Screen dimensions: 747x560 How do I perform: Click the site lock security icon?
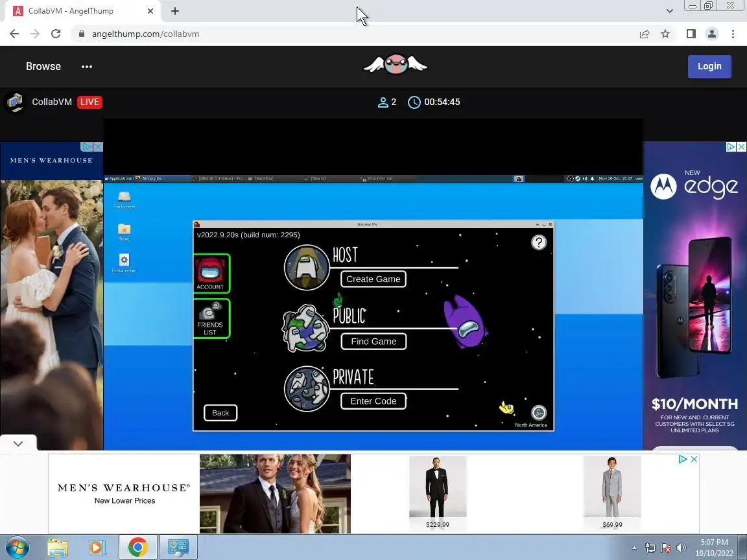tap(82, 34)
